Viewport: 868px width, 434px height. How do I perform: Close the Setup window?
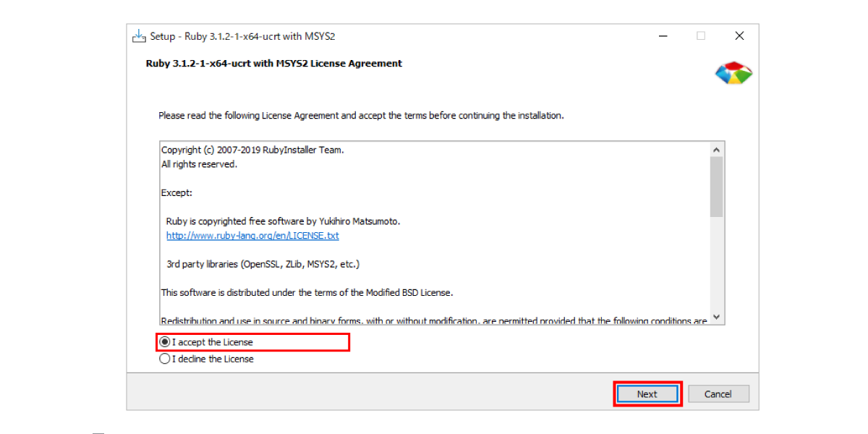pyautogui.click(x=739, y=36)
